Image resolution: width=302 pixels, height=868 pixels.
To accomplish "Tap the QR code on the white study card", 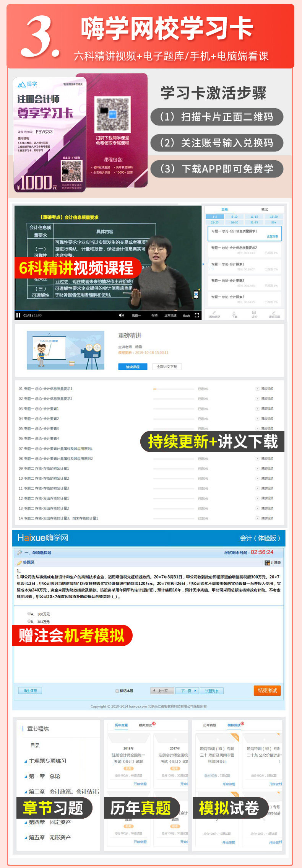I will (71, 171).
